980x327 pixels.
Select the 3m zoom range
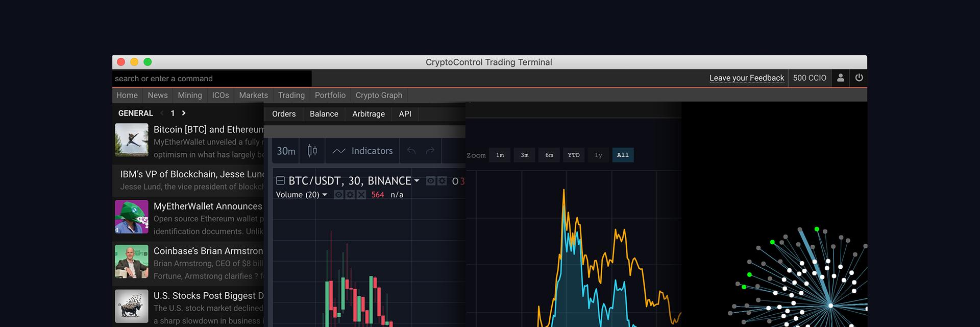pyautogui.click(x=525, y=155)
